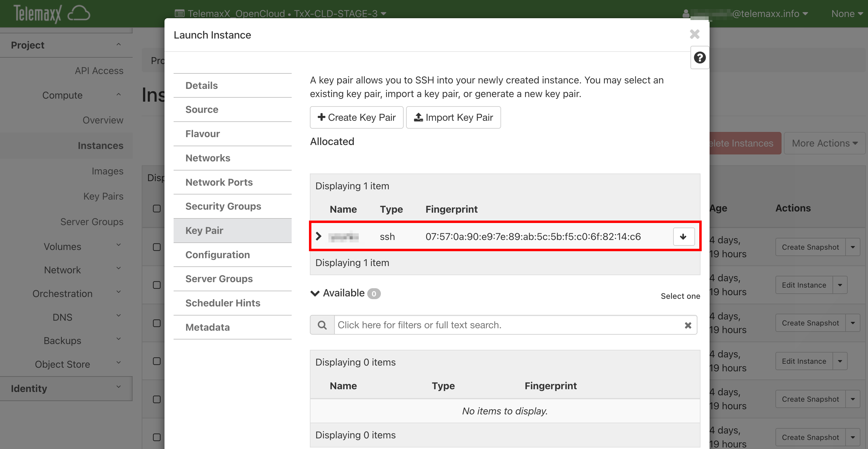The height and width of the screenshot is (449, 868).
Task: Open Key Pairs in the sidebar
Action: 103,196
